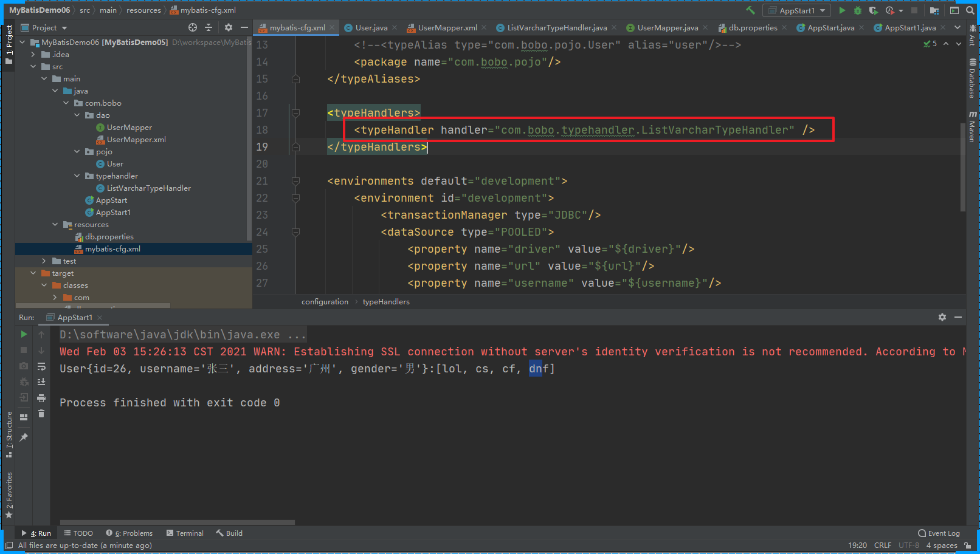
Task: Toggle Pin Tab in Run panel
Action: [x=24, y=437]
